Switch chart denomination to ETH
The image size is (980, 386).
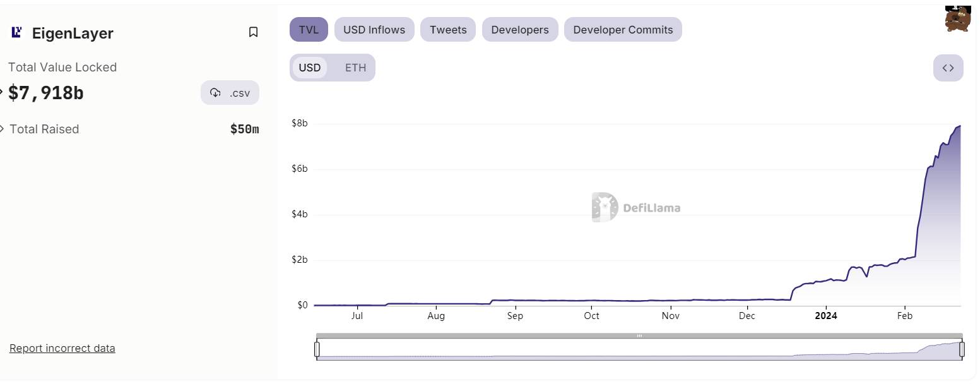(355, 68)
